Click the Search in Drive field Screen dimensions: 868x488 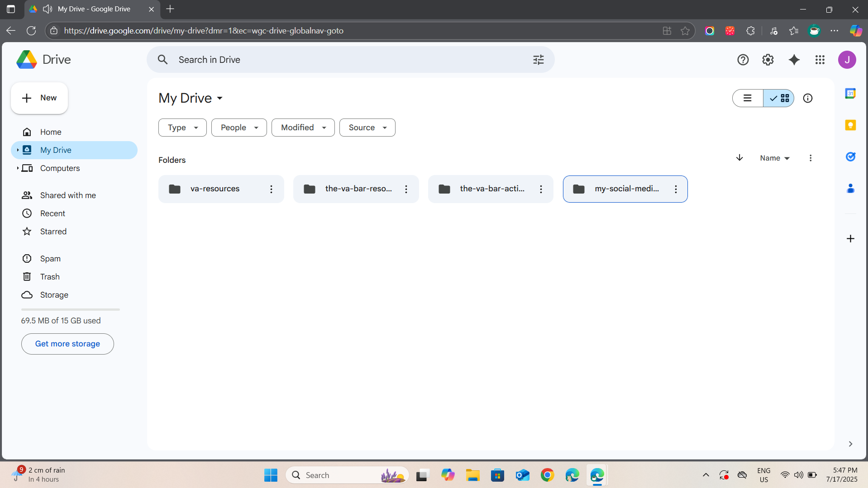click(x=351, y=60)
